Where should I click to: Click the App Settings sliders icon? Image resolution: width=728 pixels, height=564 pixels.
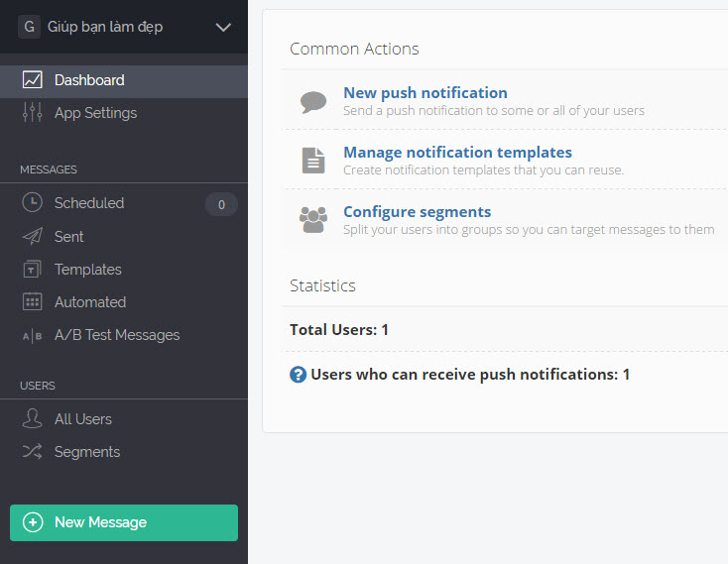[33, 113]
